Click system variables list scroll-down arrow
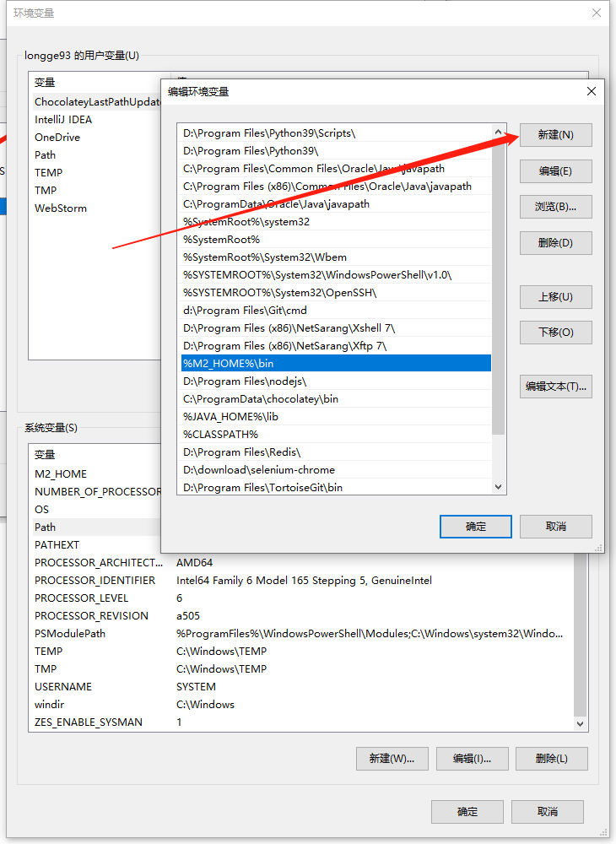The width and height of the screenshot is (616, 844). click(580, 724)
